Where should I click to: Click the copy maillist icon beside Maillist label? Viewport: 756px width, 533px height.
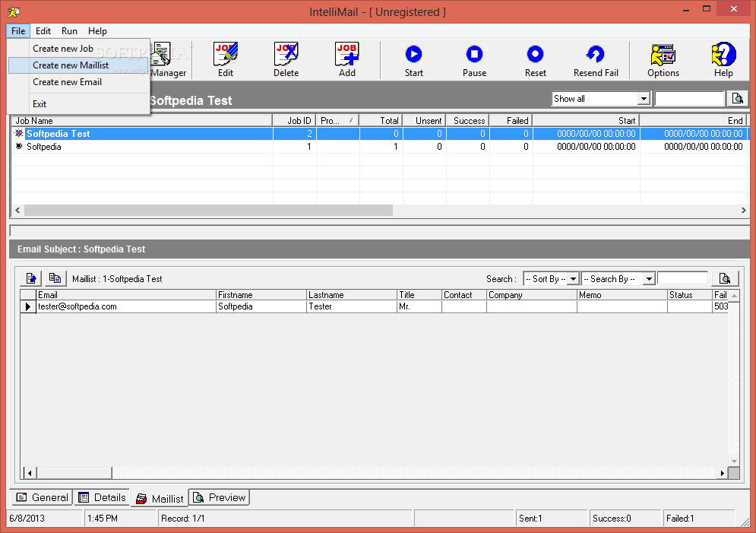pyautogui.click(x=55, y=278)
